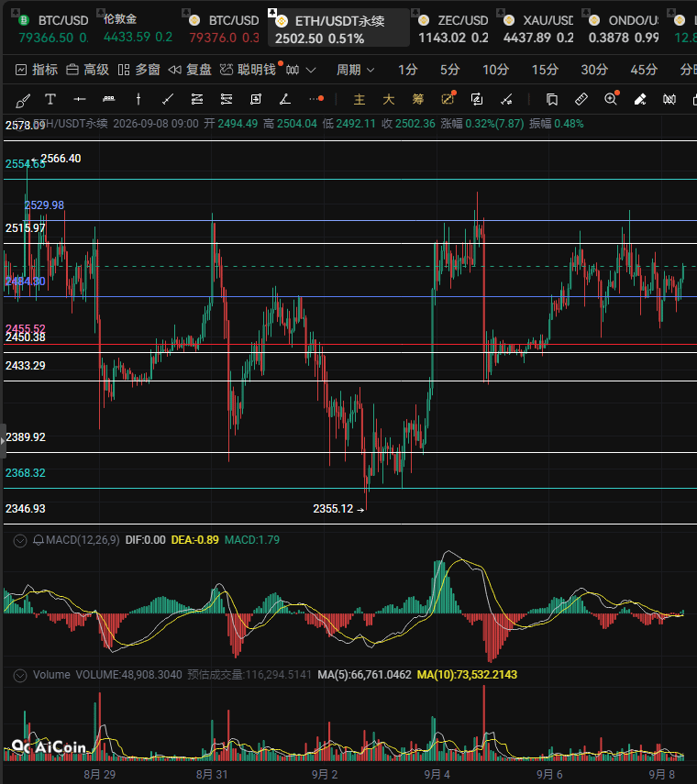Collapse the MACD indicator panel
The width and height of the screenshot is (697, 784).
(x=20, y=540)
